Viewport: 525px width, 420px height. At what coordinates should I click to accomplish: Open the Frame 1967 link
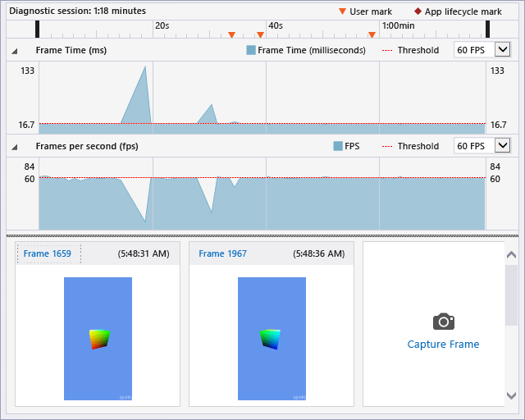click(222, 253)
